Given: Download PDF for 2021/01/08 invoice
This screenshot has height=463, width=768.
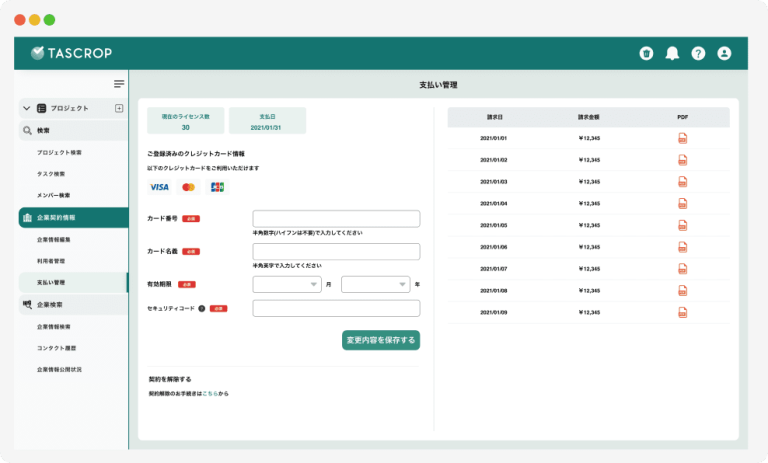Looking at the screenshot, I should click(x=682, y=291).
